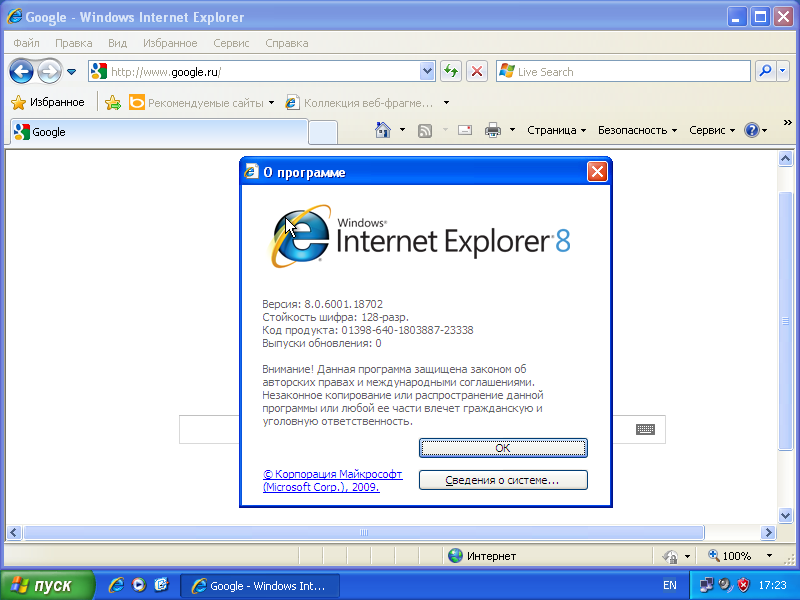This screenshot has width=800, height=600.
Task: Click the protected mode lock icon in status bar
Action: pos(670,556)
